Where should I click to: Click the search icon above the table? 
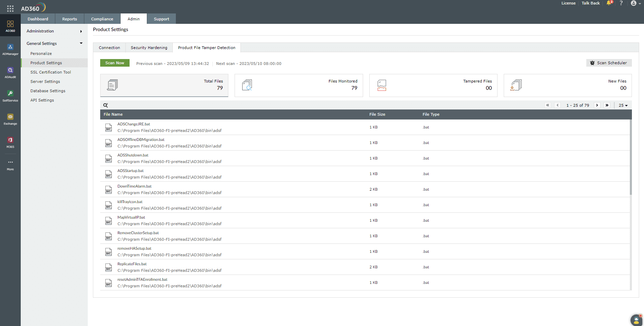click(106, 105)
